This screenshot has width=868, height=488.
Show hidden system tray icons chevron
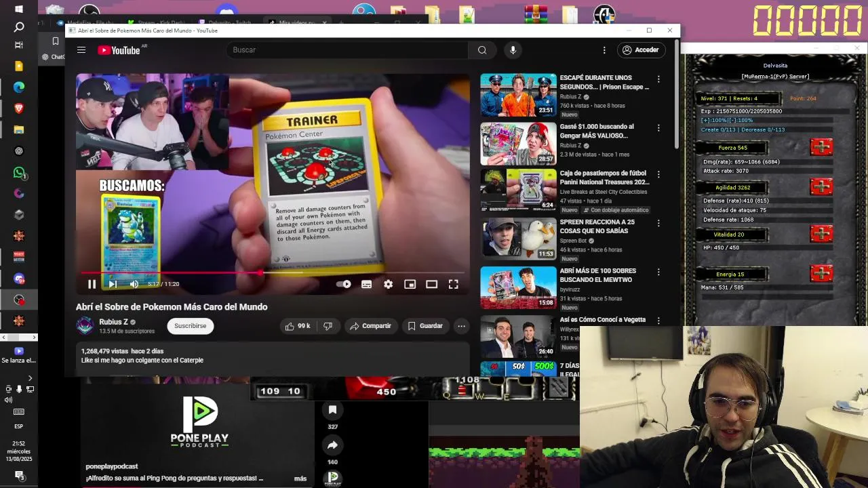[30, 378]
